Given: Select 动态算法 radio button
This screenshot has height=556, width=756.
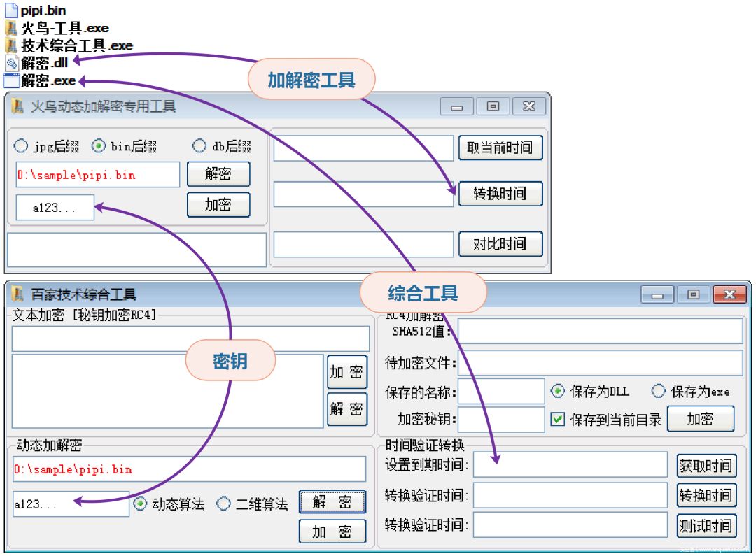Looking at the screenshot, I should 140,504.
